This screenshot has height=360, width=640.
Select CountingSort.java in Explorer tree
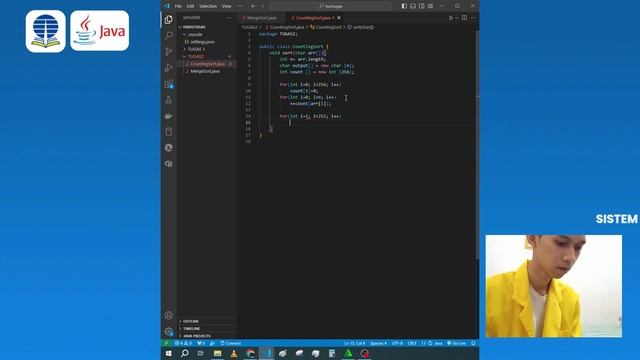click(x=207, y=64)
